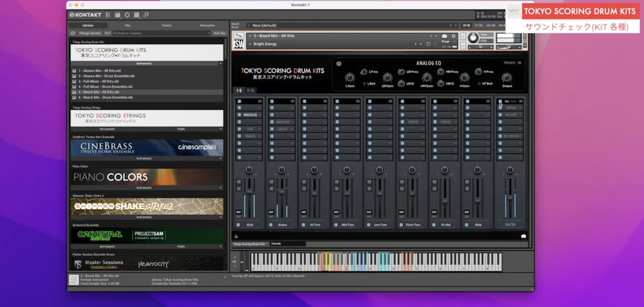Screen dimensions: 644x307
Task: Open the instrument snapshot camera icon
Action: [444, 36]
